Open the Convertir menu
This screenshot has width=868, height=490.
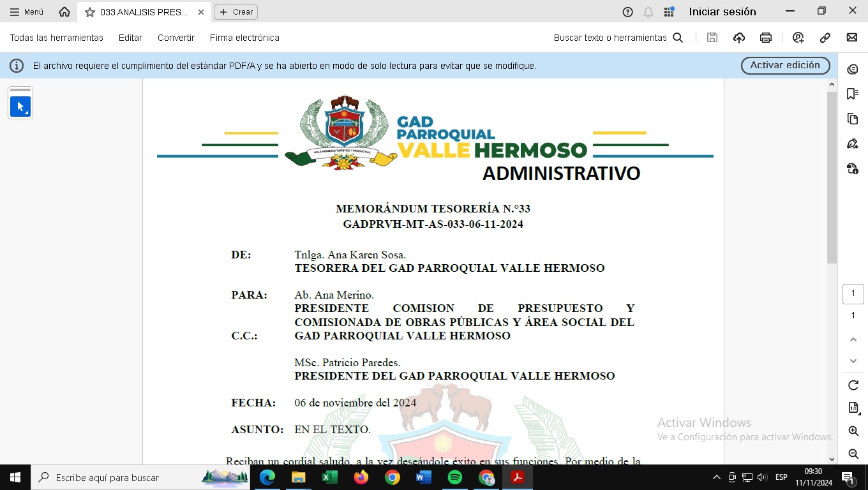pos(176,38)
